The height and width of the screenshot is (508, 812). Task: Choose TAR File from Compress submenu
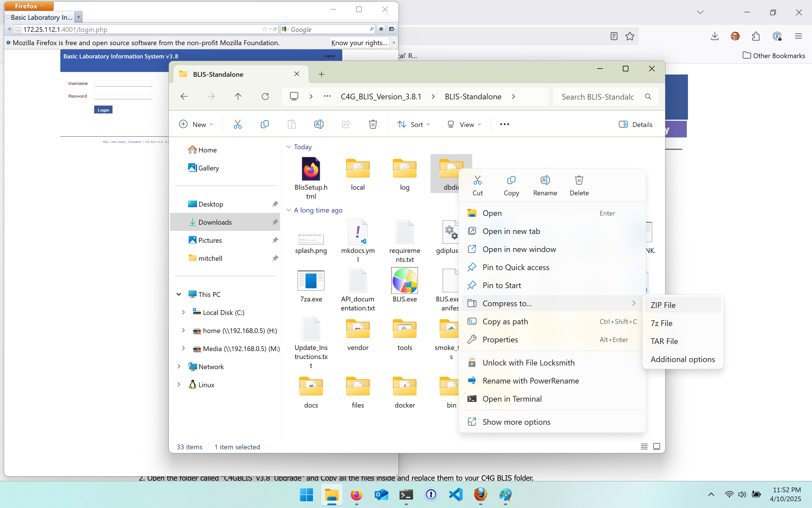(683, 341)
